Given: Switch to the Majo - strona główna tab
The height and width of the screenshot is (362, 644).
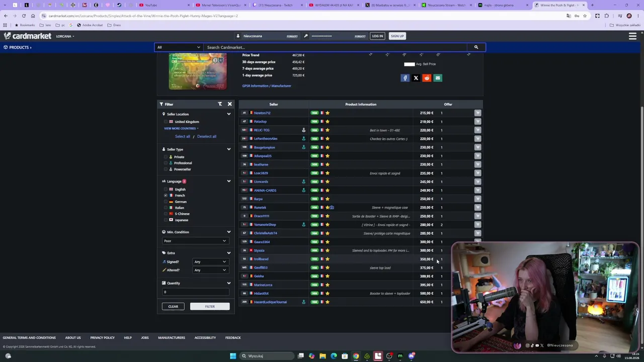Looking at the screenshot, I should (503, 5).
